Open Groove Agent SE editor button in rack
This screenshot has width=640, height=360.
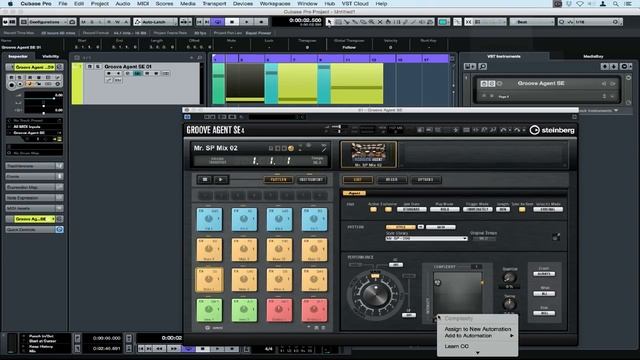tap(491, 84)
